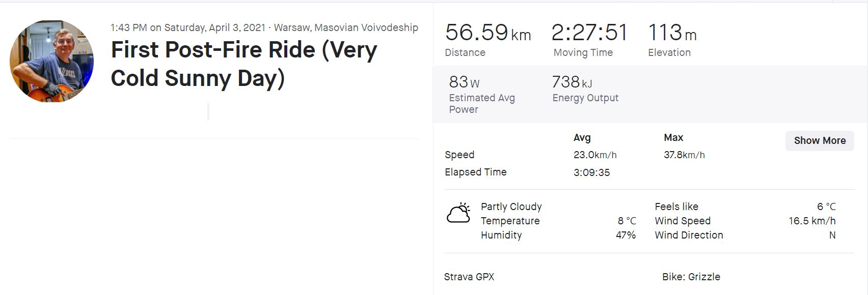Click the 37.8km/h max speed value
Viewport: 868px width, 295px height.
(x=684, y=155)
